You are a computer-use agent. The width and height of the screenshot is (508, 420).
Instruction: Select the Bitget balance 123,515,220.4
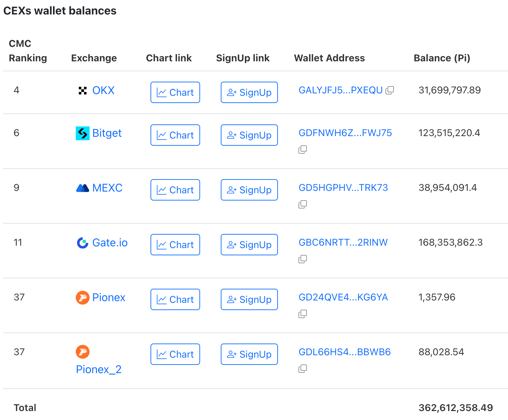coord(449,133)
